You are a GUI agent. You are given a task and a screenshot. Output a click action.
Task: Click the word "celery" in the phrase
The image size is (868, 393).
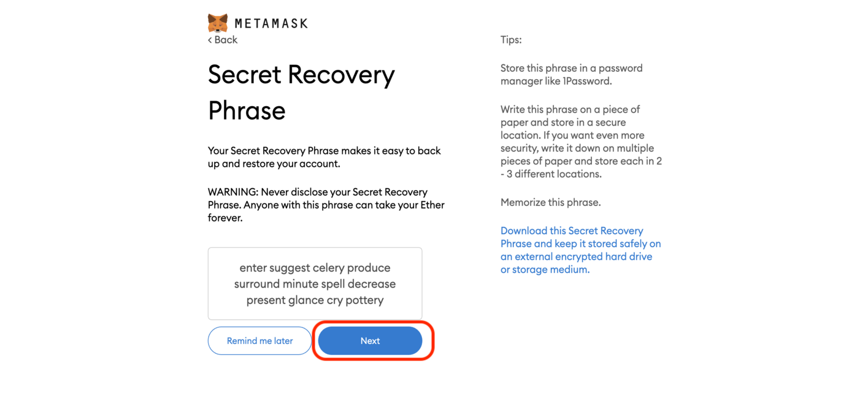[328, 268]
